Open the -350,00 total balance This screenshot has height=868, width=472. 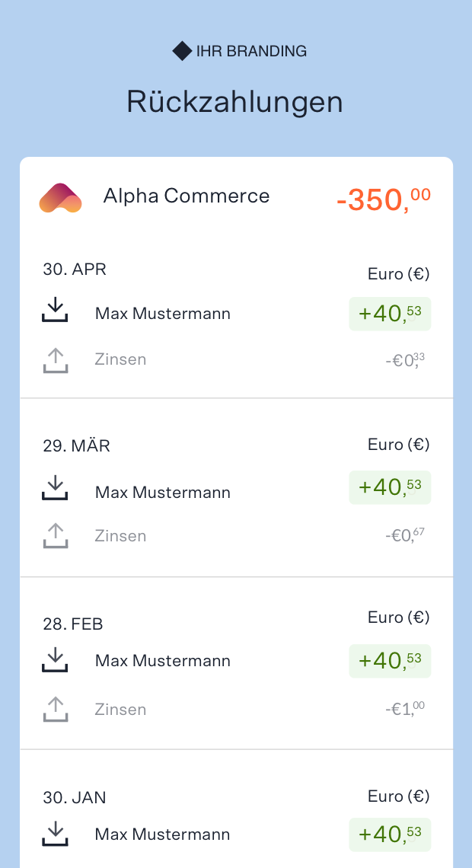point(381,196)
